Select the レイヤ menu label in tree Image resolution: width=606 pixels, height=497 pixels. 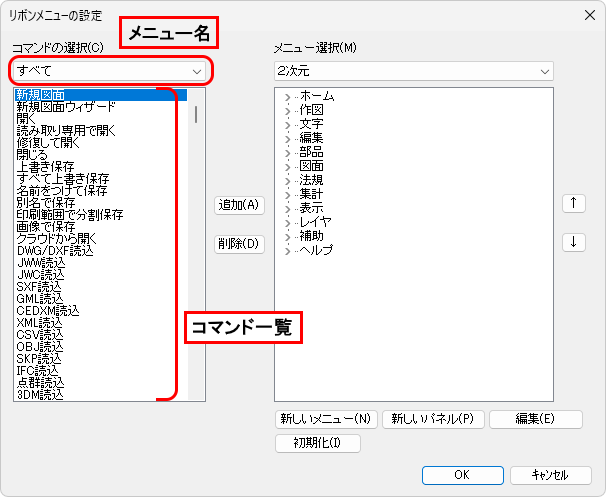(315, 222)
